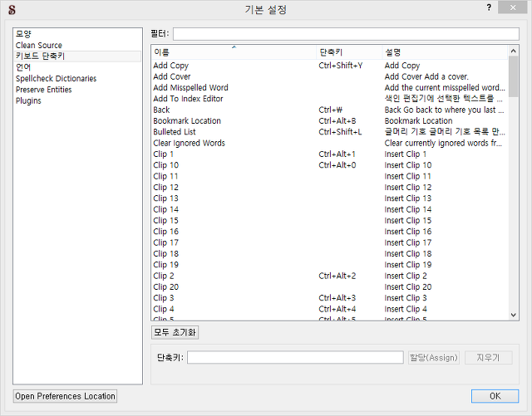Select the Clip 18 row
The image size is (532, 416).
coord(329,253)
